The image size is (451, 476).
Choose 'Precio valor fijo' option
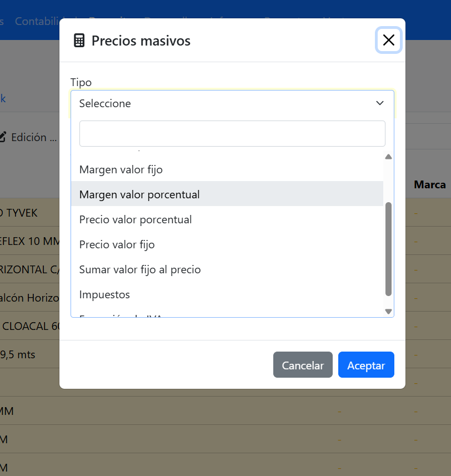(x=227, y=244)
